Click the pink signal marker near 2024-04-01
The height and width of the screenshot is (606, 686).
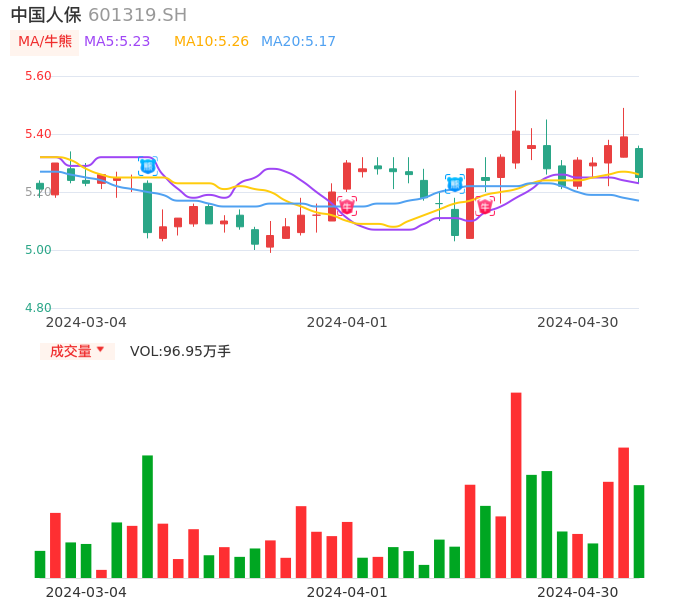point(347,207)
